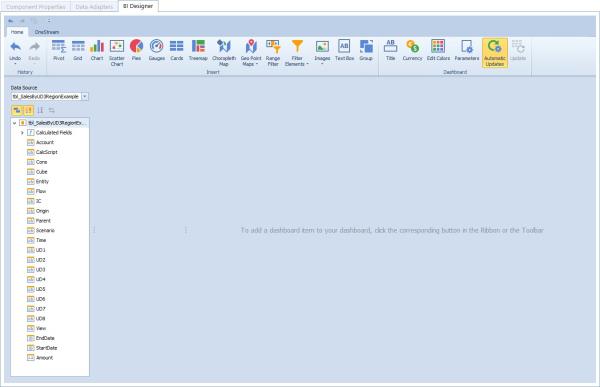Image resolution: width=600 pixels, height=387 pixels.
Task: Add a Text Box item
Action: [x=344, y=50]
